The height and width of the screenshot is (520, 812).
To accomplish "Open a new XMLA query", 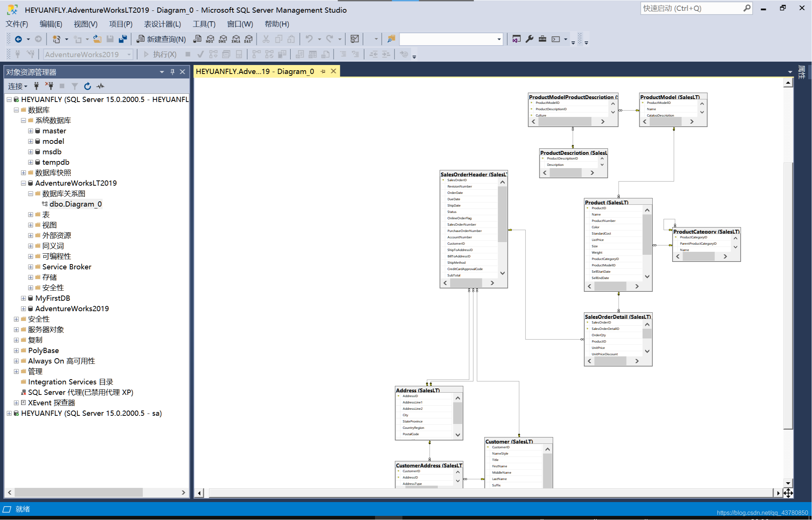I will coord(236,39).
